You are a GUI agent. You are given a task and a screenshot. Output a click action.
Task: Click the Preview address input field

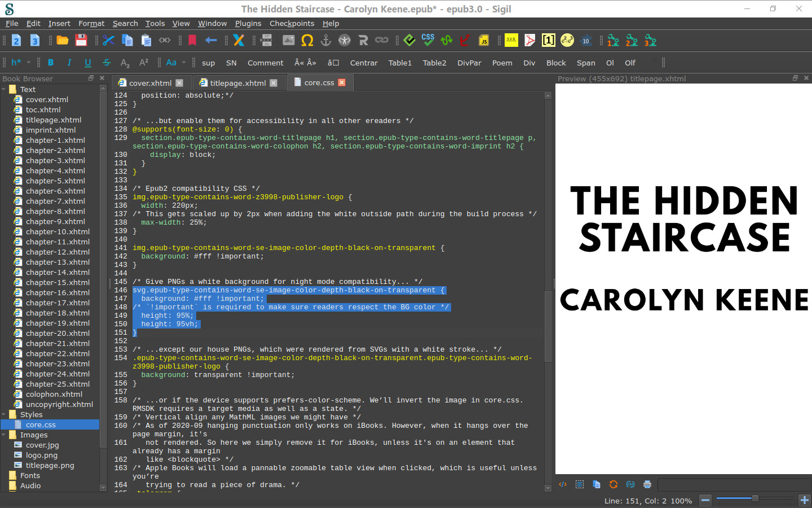tap(734, 484)
